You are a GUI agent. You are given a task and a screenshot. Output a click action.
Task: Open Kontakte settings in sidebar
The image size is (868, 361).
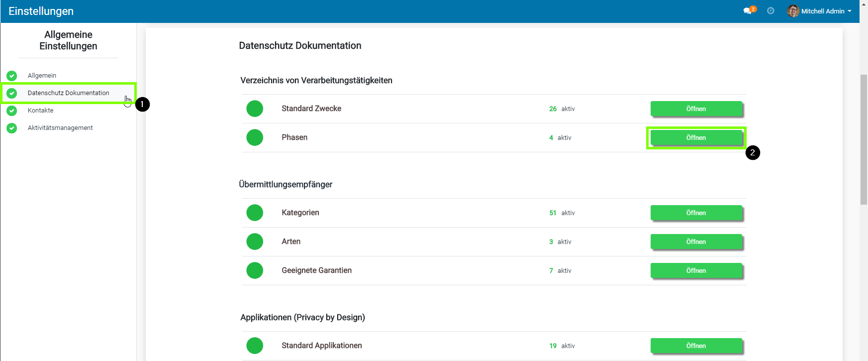40,111
